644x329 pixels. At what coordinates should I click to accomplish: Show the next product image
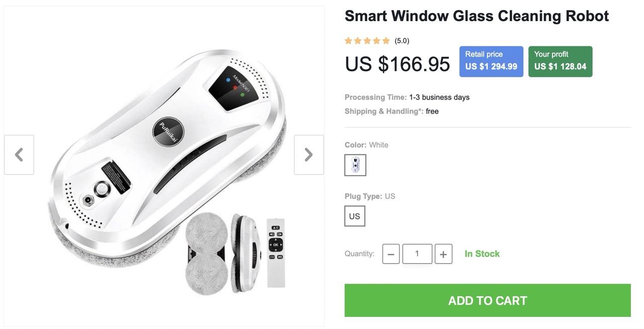[x=309, y=154]
